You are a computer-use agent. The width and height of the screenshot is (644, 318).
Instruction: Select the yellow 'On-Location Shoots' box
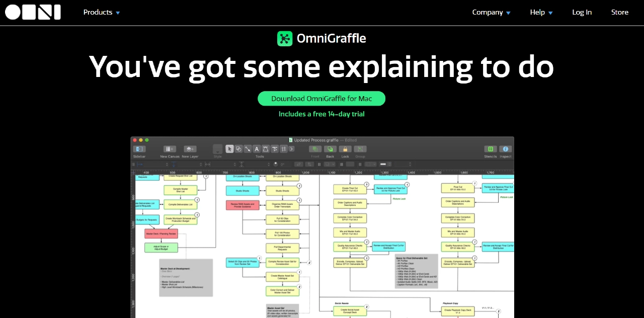[x=282, y=178]
